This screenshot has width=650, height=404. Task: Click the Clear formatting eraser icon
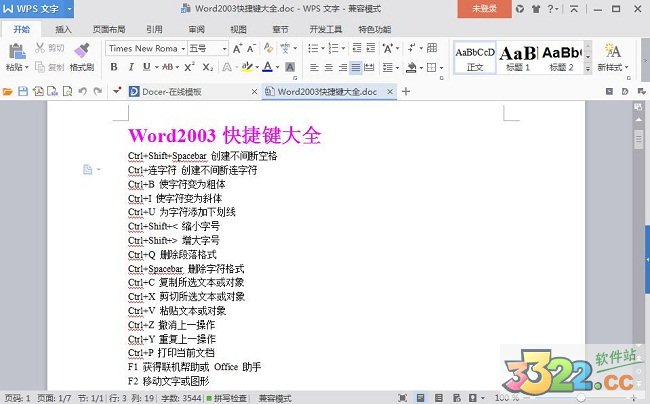coord(268,48)
